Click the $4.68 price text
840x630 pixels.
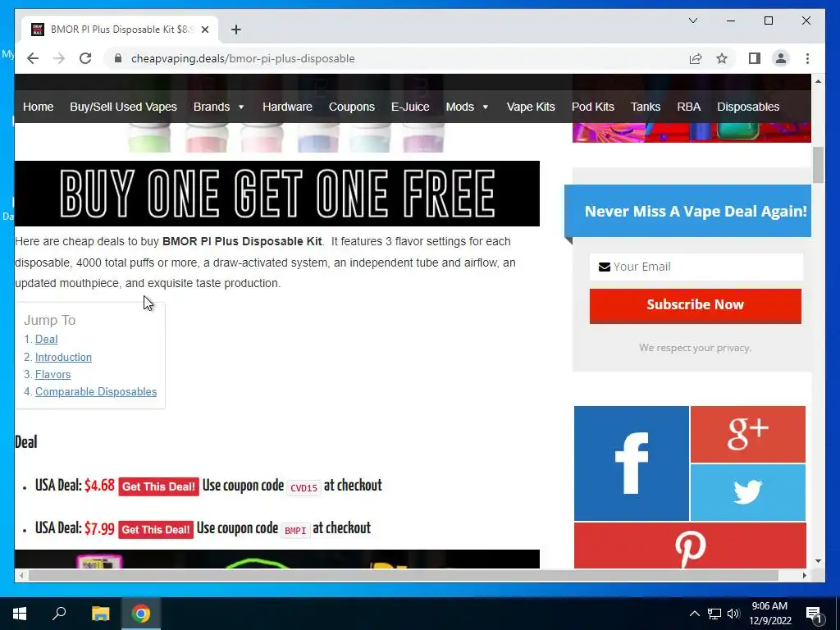tap(99, 486)
